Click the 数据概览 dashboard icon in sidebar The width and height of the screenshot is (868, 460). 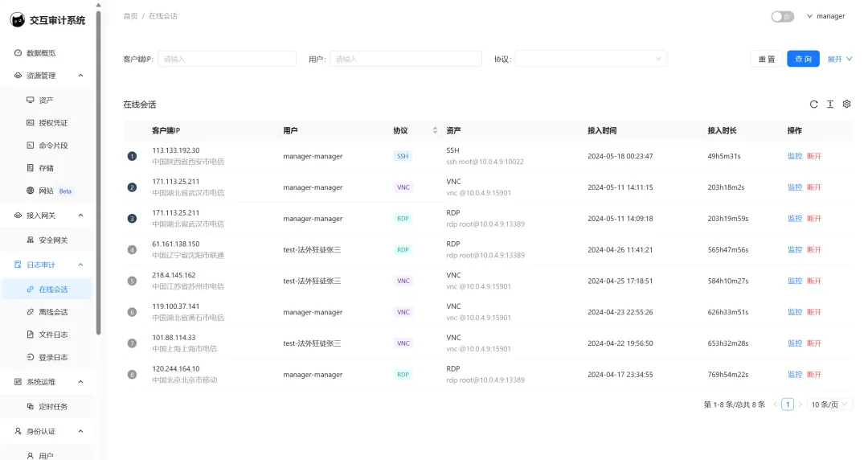click(18, 53)
